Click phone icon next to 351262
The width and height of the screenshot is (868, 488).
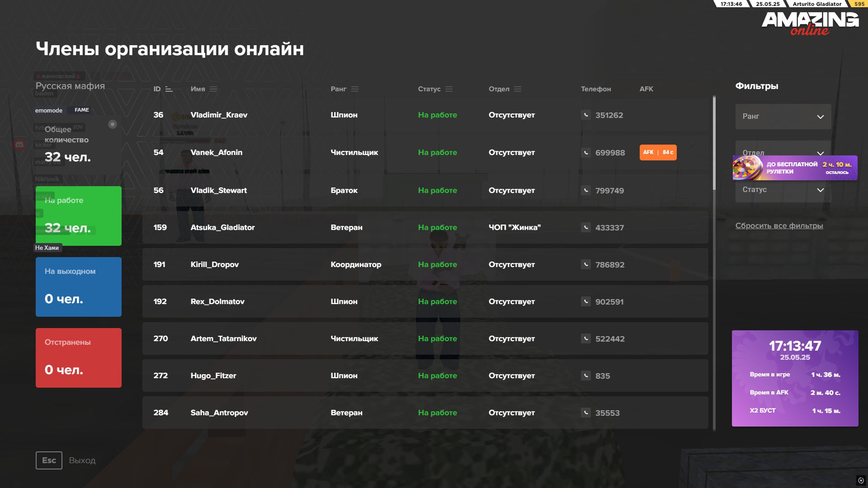point(585,115)
